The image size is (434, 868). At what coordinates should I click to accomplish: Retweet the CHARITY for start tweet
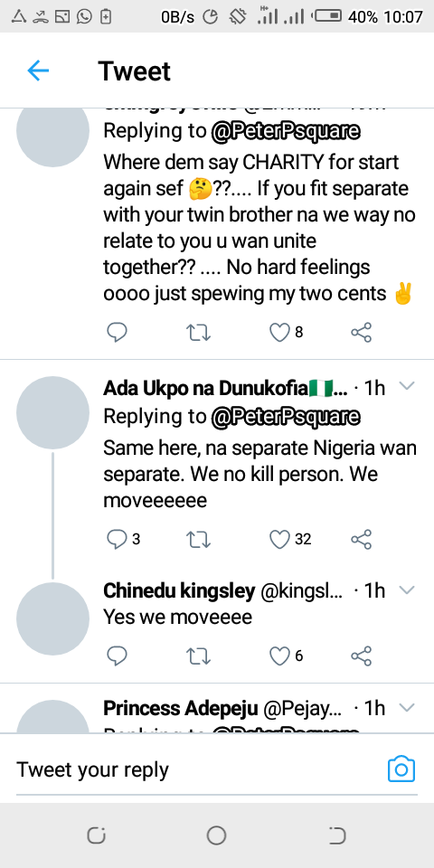tap(198, 332)
